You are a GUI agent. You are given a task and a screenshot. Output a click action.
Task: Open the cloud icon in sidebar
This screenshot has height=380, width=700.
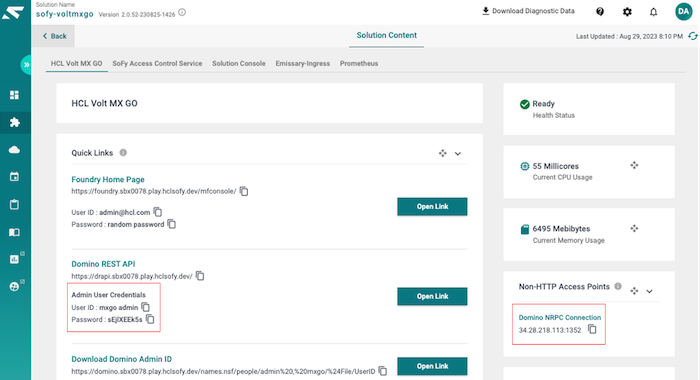click(14, 150)
